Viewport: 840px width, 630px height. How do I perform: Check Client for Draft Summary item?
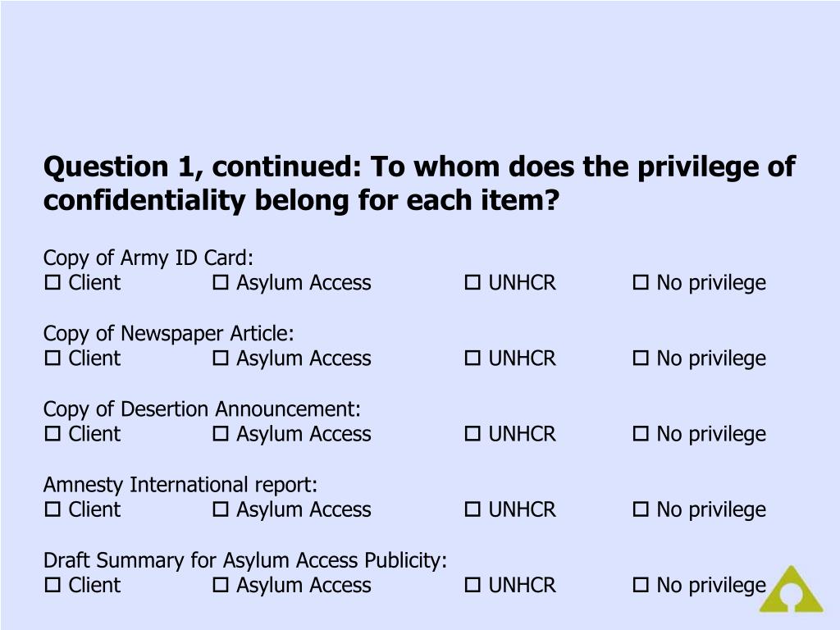[52, 584]
